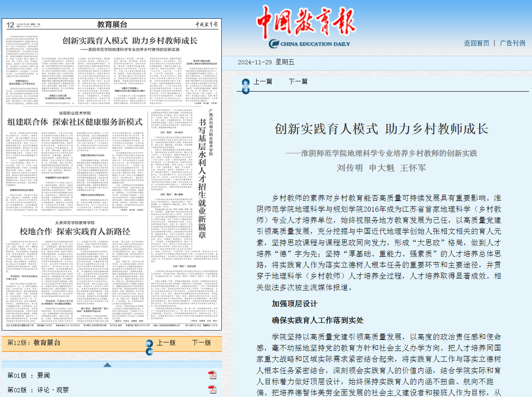Click 太原师范学院教育学院 label in page image
This screenshot has width=532, height=397.
[x=75, y=223]
